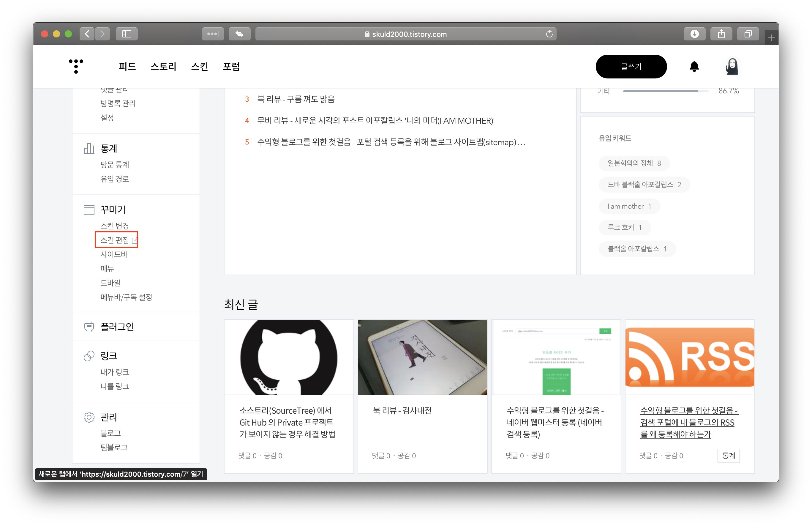The height and width of the screenshot is (526, 812).
Task: Click the 플러그인 plug icon
Action: (89, 327)
